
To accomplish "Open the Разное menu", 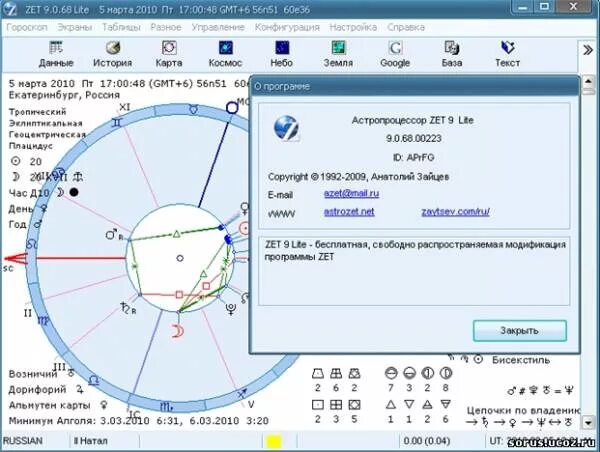I will point(166,27).
